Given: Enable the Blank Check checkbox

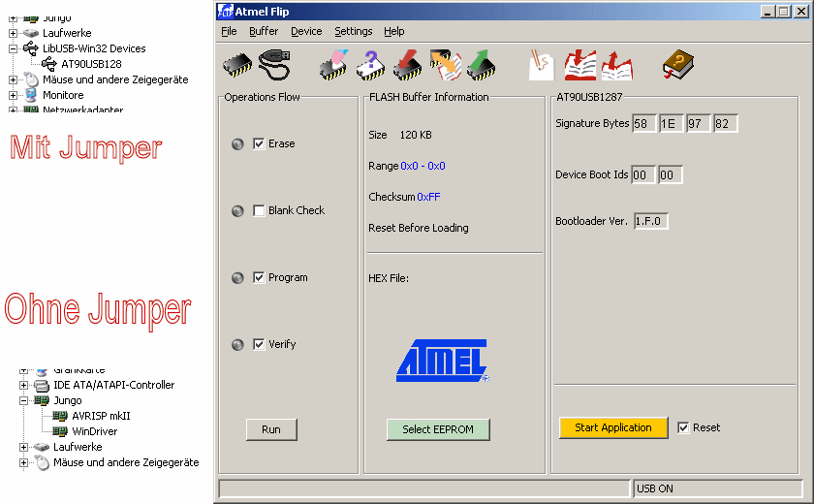Looking at the screenshot, I should click(259, 210).
